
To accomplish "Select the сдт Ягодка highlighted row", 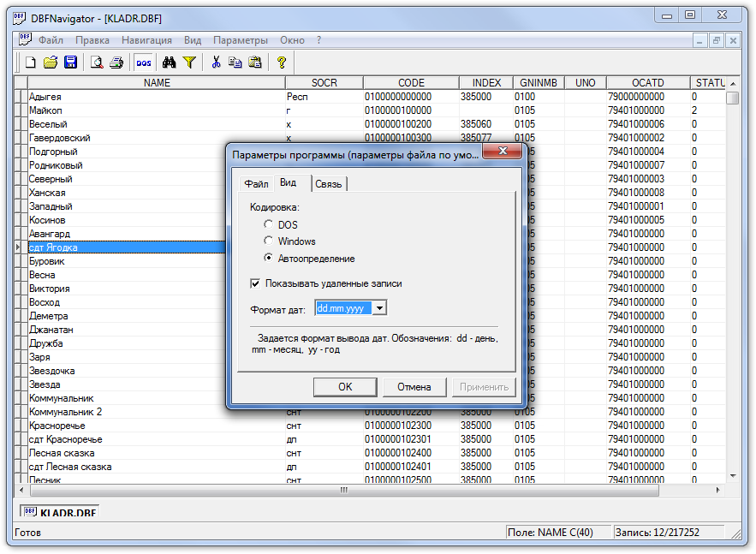I will click(127, 247).
